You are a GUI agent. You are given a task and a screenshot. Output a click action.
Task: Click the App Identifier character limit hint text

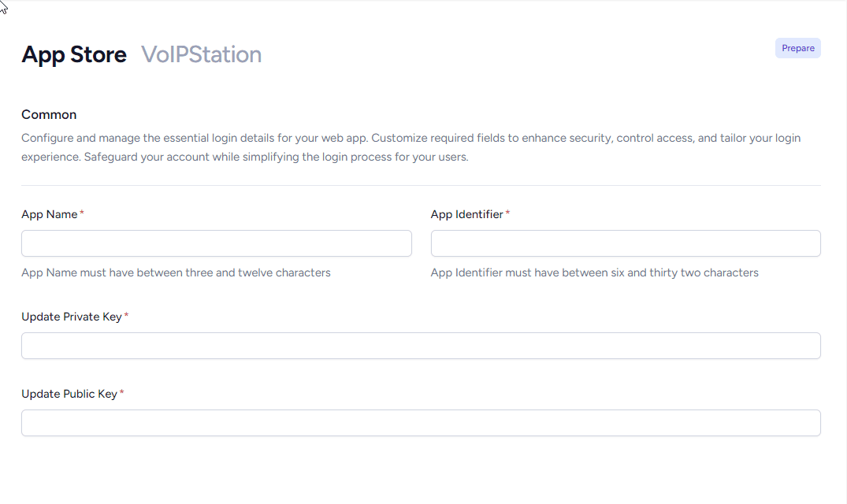click(x=594, y=272)
